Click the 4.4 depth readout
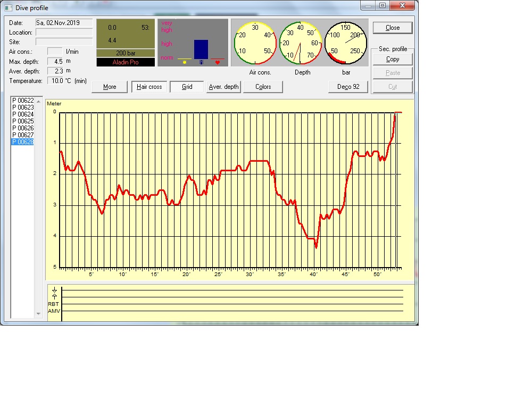 [x=112, y=40]
